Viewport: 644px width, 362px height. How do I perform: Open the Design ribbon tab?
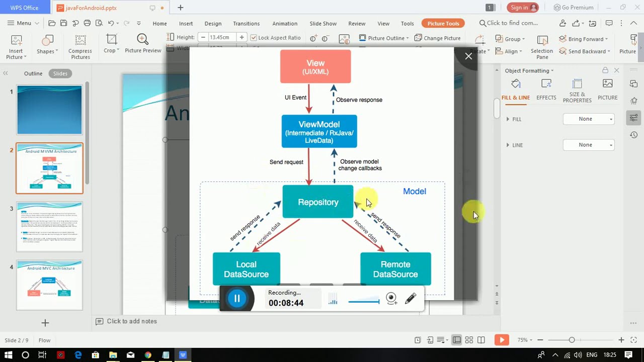(x=213, y=24)
